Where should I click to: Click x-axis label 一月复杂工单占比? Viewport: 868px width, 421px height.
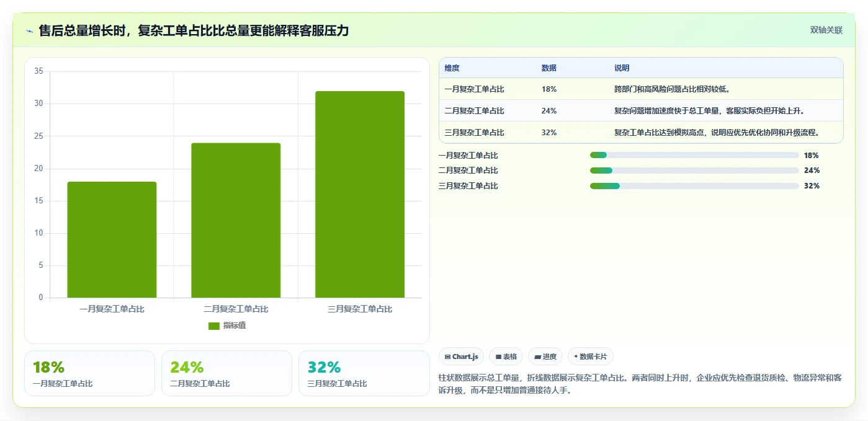[x=112, y=309]
